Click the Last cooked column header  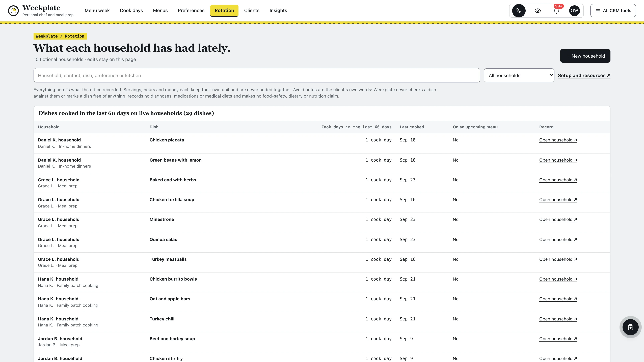point(412,127)
